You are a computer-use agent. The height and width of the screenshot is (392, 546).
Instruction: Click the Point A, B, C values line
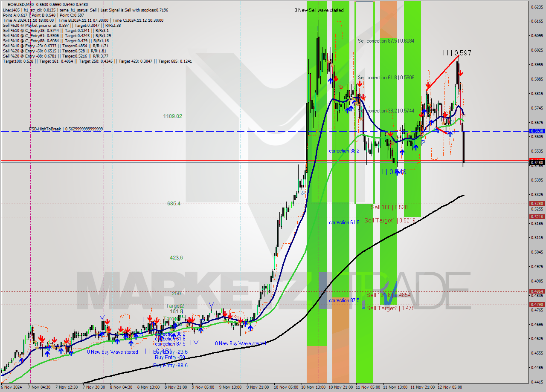[44, 15]
